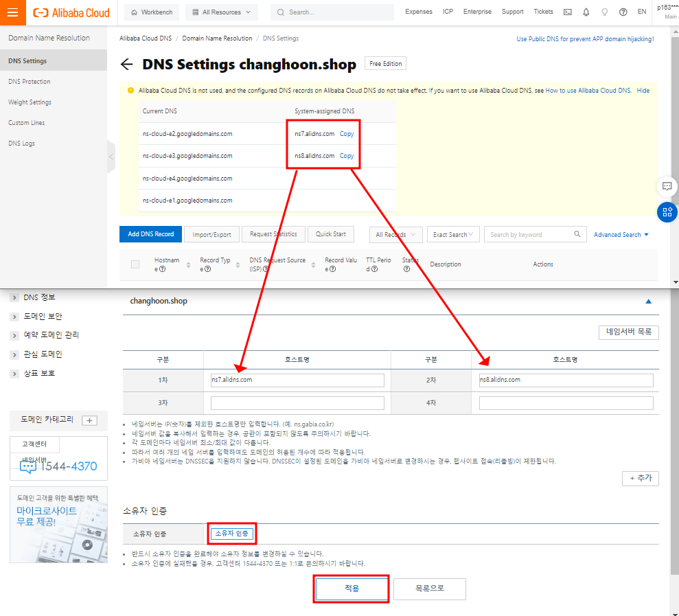Tick the select-all records checkbox
Viewport: 679px width, 616px height.
(x=135, y=264)
